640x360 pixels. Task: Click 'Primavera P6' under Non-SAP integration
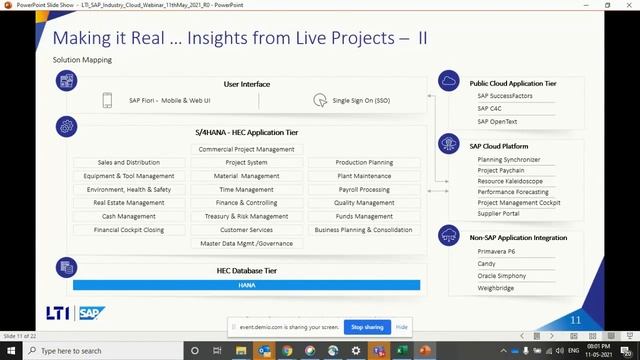496,251
